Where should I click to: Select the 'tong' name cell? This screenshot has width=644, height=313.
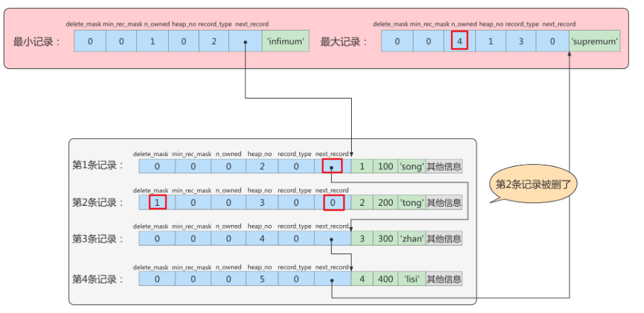411,203
